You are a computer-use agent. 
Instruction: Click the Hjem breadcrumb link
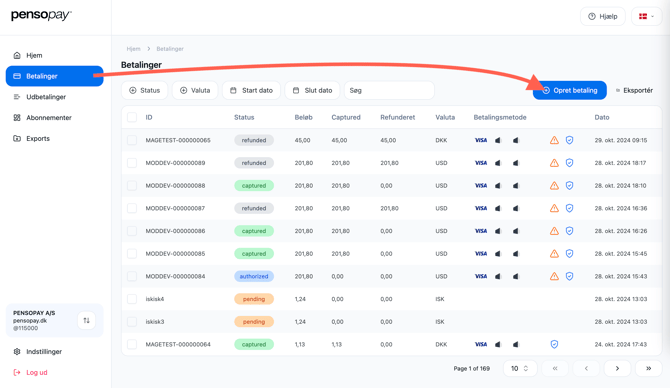pos(133,49)
